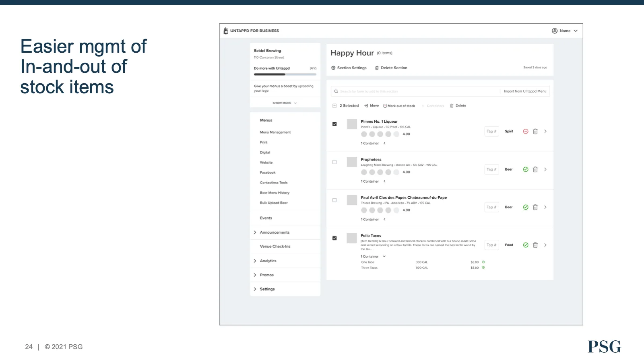The image size is (644, 362).
Task: Open Digital menu option
Action: point(265,152)
